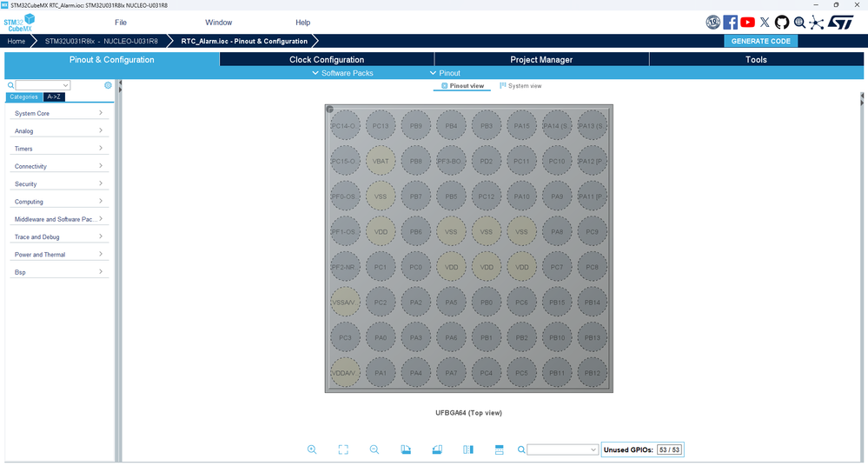The image size is (868, 466).
Task: Expand the Trace and Debug category
Action: pos(59,237)
